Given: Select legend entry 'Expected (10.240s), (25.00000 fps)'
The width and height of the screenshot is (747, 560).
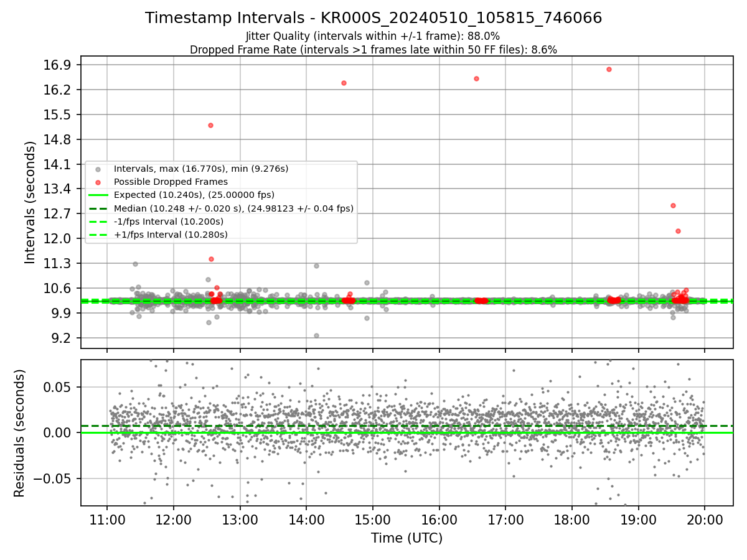Looking at the screenshot, I should tap(194, 195).
